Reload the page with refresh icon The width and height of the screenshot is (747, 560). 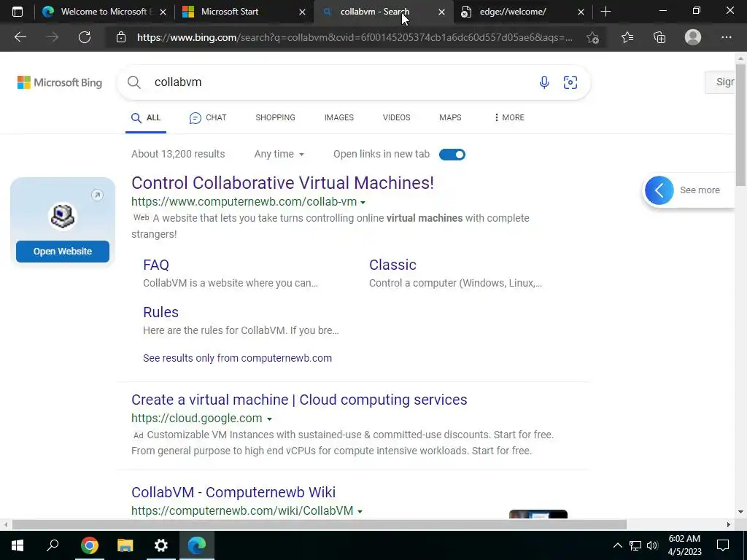[85, 37]
